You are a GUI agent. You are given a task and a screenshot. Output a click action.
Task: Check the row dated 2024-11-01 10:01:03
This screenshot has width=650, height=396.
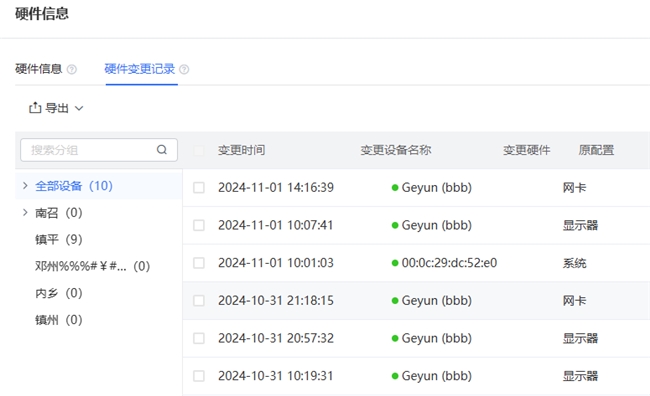coord(199,263)
